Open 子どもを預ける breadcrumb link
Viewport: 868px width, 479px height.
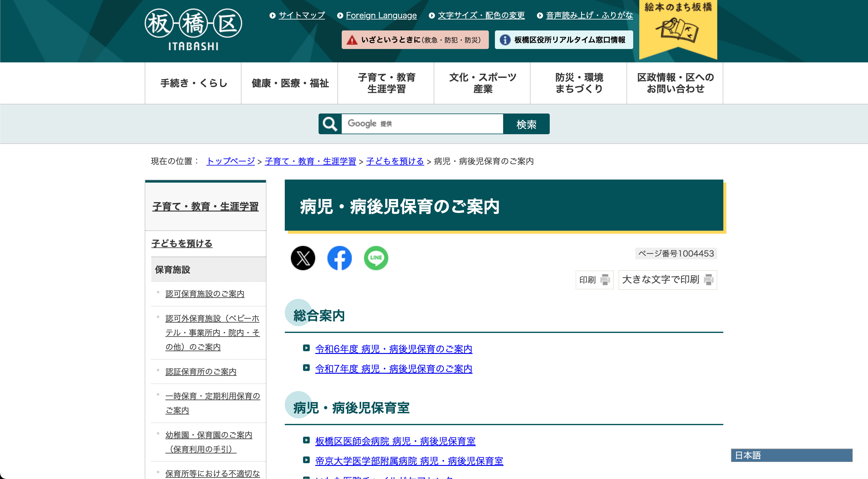pyautogui.click(x=395, y=161)
